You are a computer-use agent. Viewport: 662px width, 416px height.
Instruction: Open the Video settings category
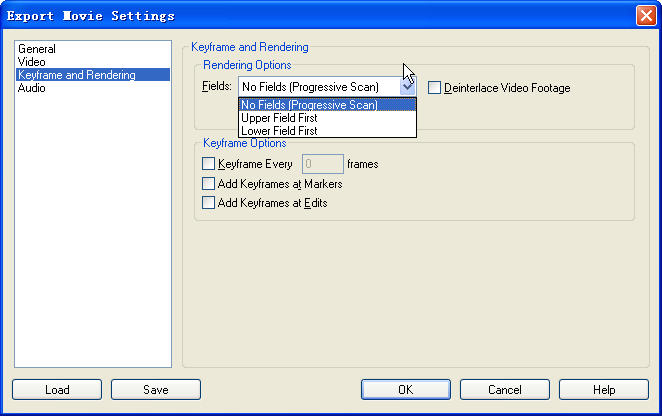pyautogui.click(x=32, y=62)
